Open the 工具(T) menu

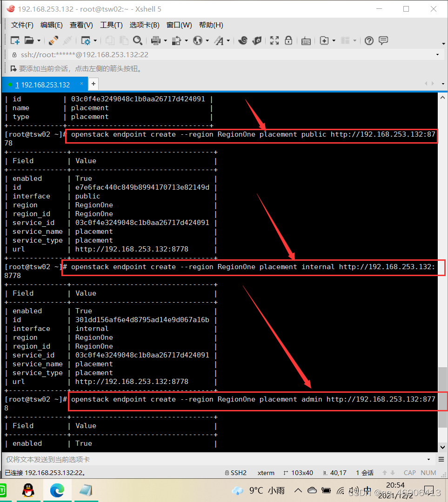111,25
